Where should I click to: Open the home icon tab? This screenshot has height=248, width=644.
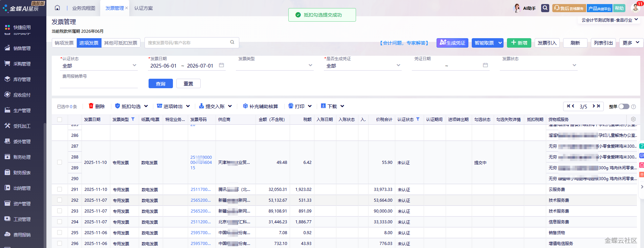click(57, 8)
